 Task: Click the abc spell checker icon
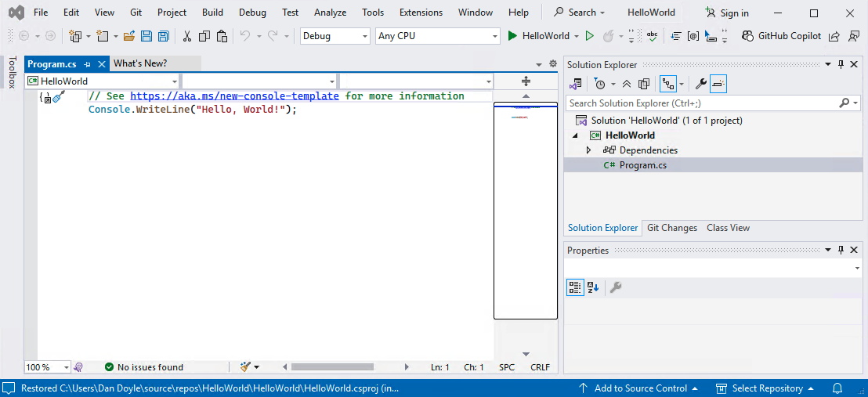652,36
